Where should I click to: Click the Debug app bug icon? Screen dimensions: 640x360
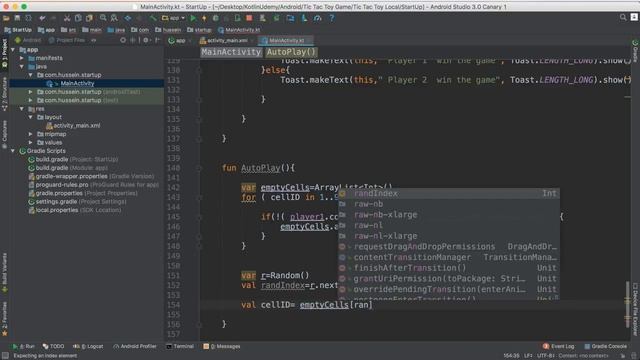(216, 18)
